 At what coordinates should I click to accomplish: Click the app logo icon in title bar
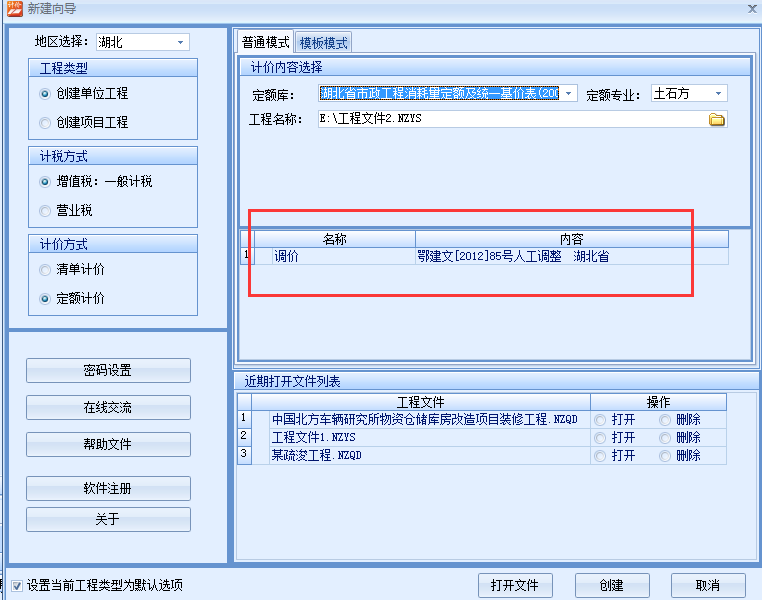pos(13,8)
